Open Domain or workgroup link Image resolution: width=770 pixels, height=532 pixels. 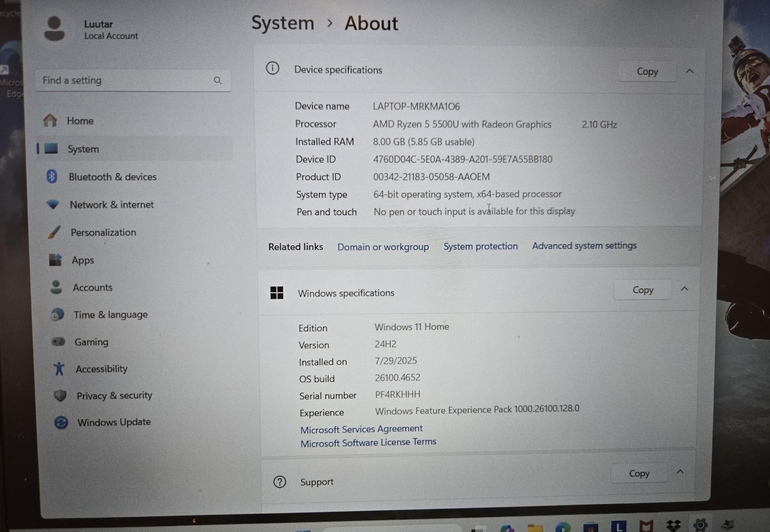(383, 247)
